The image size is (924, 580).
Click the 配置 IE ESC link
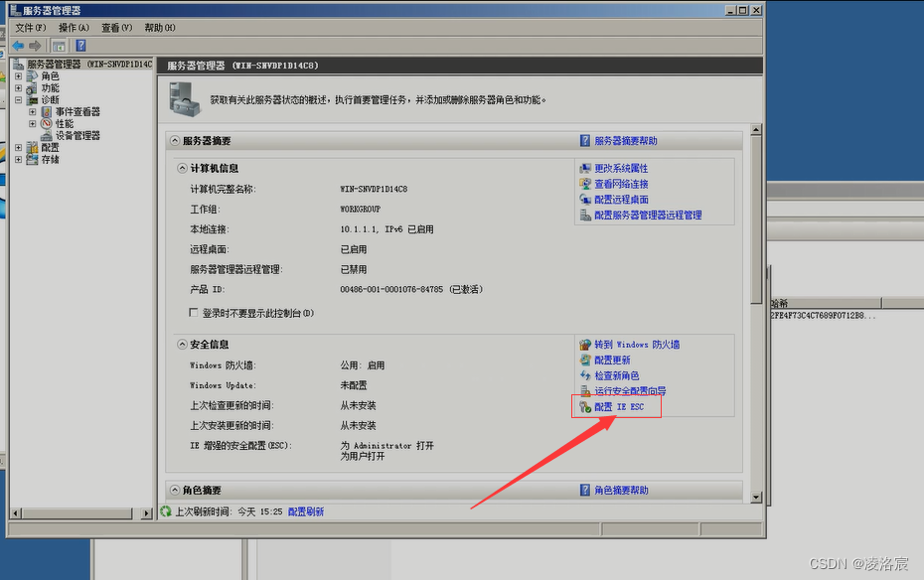619,407
